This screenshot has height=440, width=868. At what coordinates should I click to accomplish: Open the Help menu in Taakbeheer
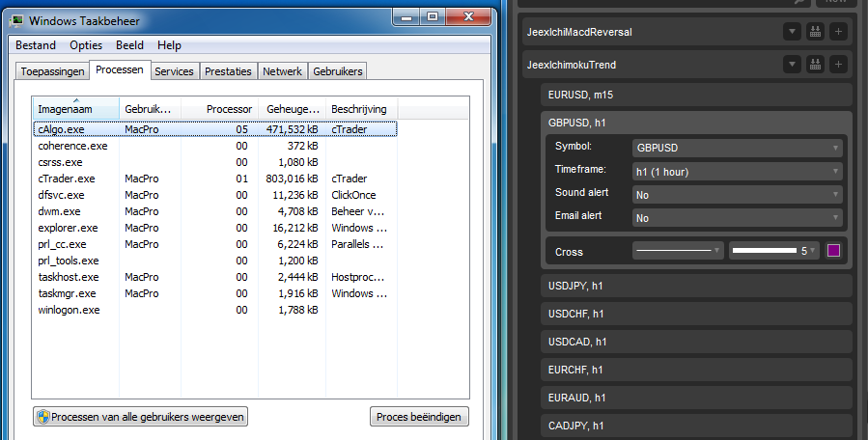pos(169,45)
